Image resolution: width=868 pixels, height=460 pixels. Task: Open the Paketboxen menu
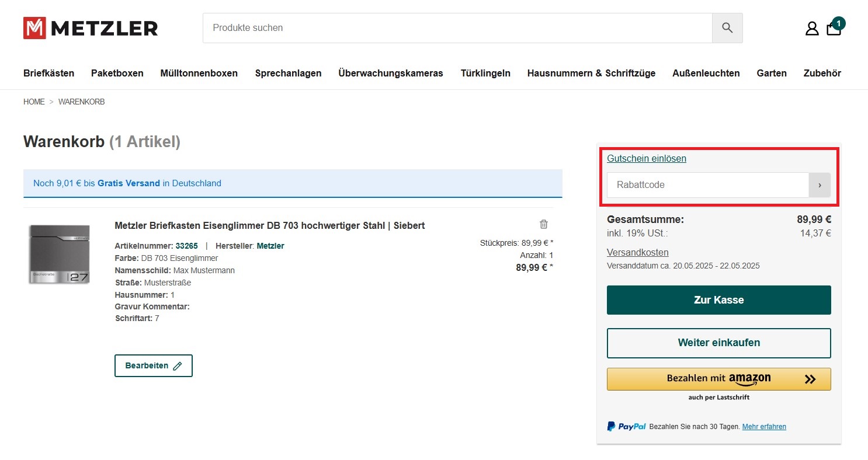coord(117,74)
